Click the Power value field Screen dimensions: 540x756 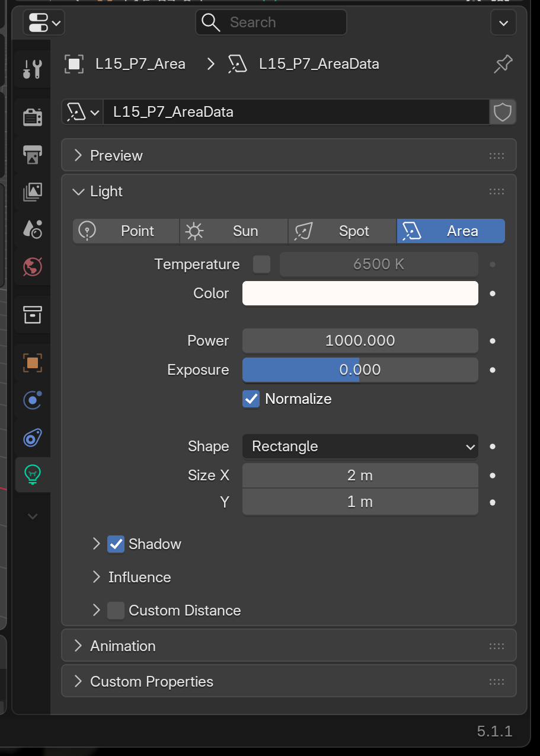pos(360,341)
